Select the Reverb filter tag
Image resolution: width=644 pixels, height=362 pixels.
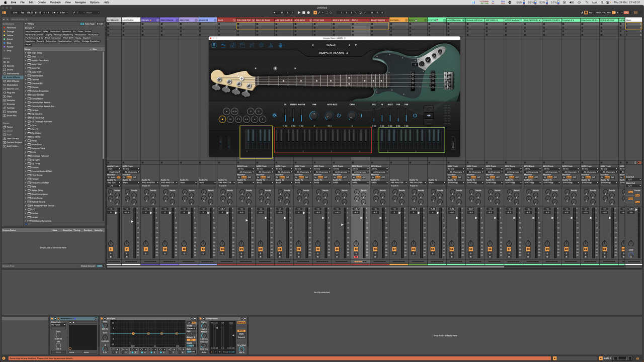point(41,41)
